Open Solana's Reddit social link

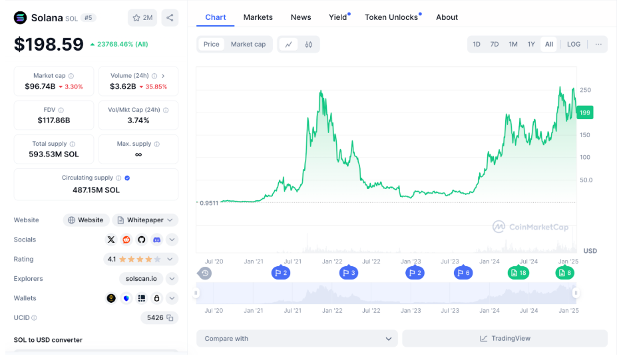[x=126, y=240]
